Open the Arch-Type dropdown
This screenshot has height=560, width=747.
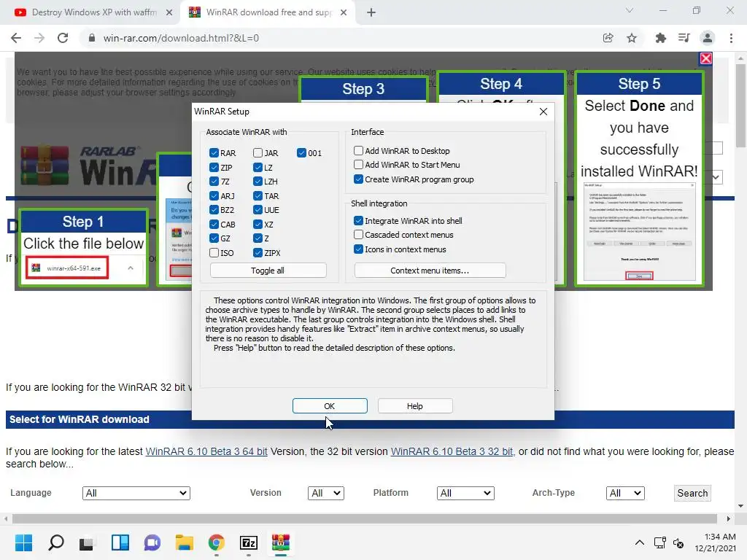(x=625, y=493)
